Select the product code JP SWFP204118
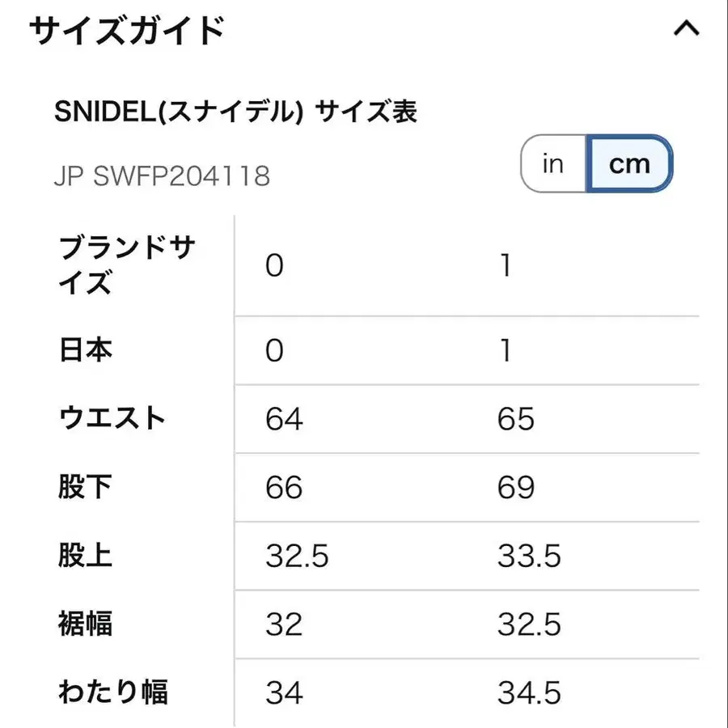The image size is (728, 728). [x=162, y=176]
